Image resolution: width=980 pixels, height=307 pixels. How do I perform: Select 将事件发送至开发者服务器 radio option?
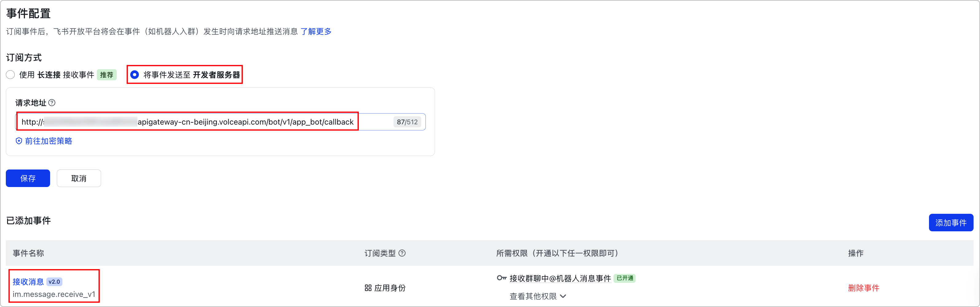134,75
